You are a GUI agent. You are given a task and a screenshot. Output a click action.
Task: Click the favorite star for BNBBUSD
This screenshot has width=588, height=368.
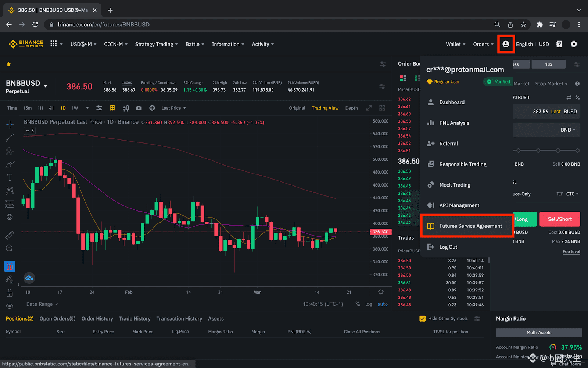[8, 64]
